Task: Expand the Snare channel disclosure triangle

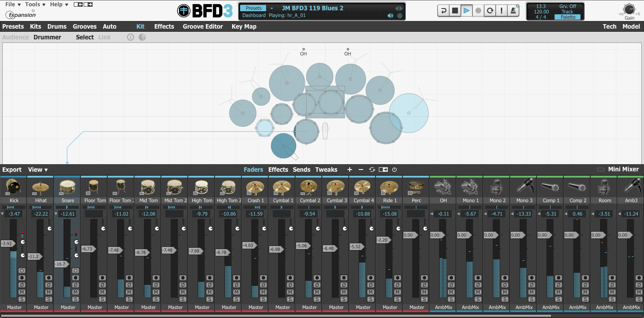Action: [56, 214]
